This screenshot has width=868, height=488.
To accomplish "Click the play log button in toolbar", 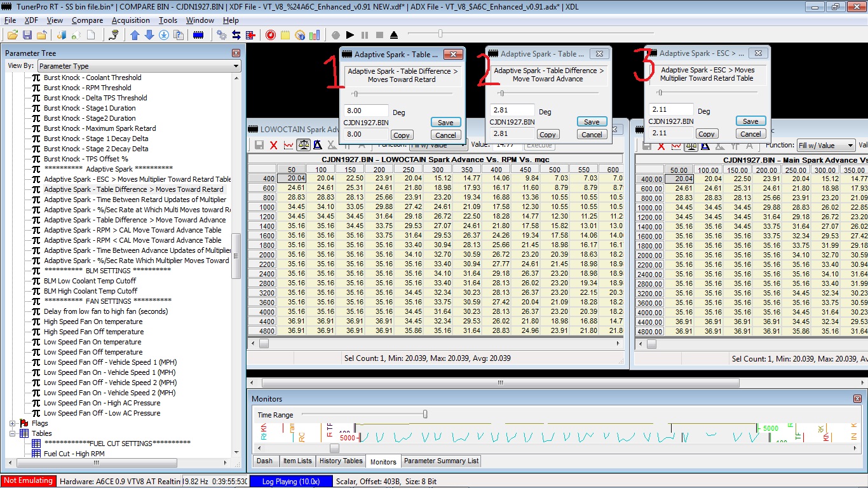I will (x=350, y=35).
